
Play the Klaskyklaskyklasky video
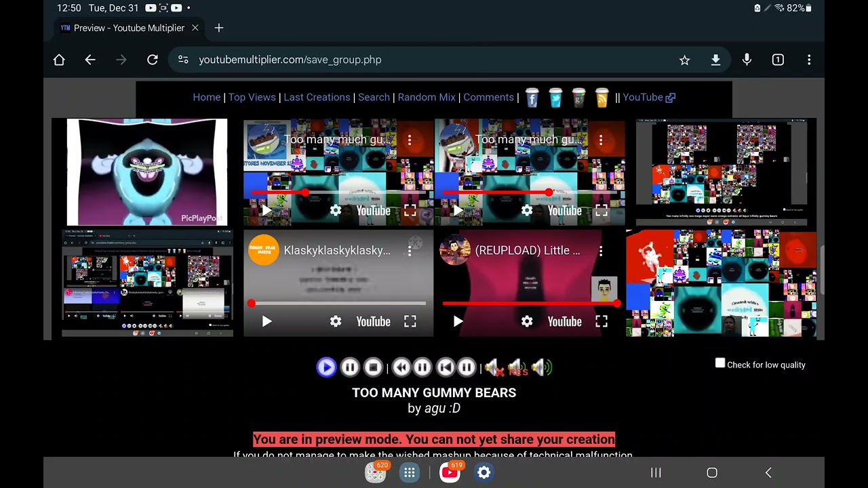pyautogui.click(x=267, y=321)
